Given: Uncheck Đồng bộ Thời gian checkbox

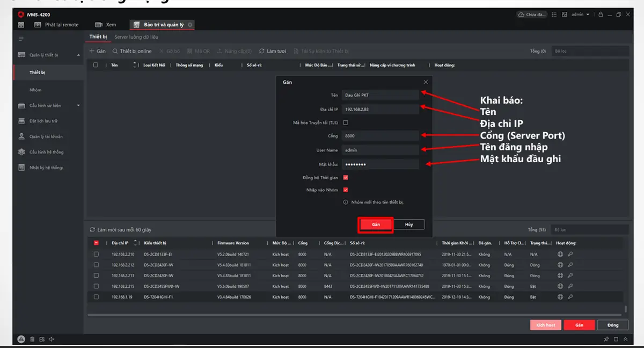Looking at the screenshot, I should point(346,177).
